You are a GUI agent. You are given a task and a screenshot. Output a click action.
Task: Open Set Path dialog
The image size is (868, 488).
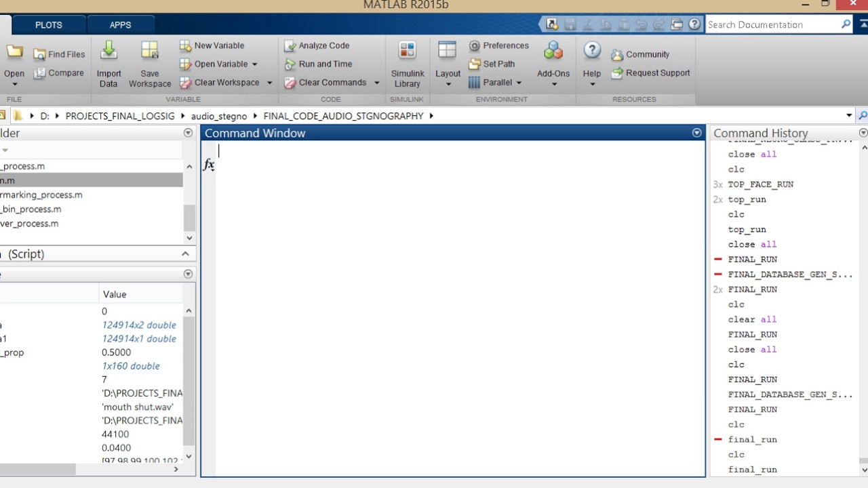coord(492,64)
